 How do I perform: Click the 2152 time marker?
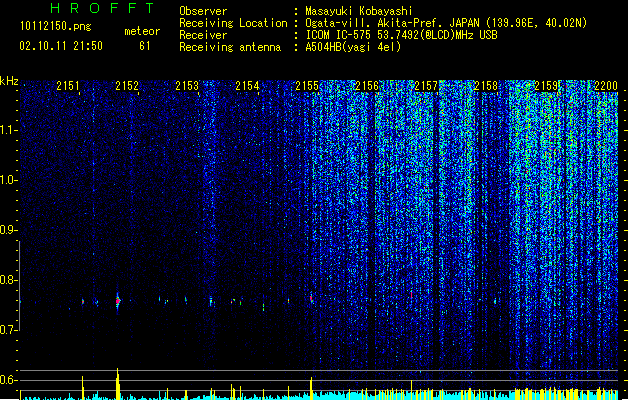[x=127, y=85]
